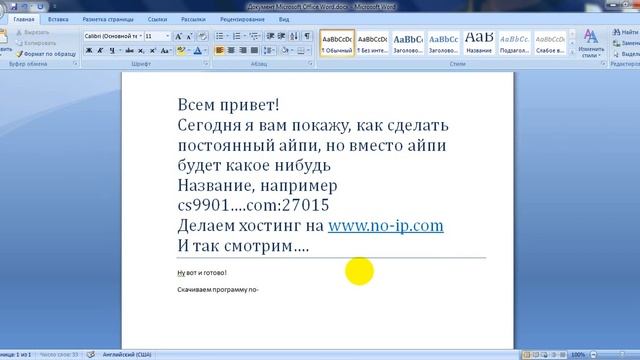
Task: Select Format Painter (Формат по образцу)
Action: click(46, 54)
